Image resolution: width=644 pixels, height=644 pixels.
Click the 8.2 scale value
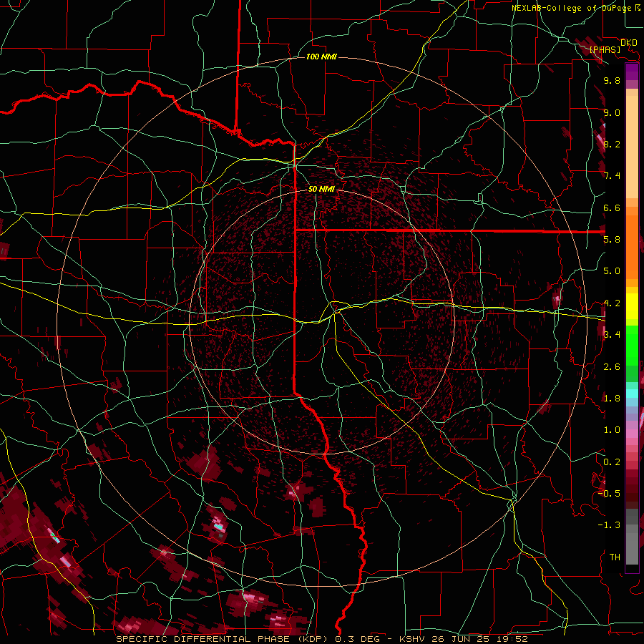612,144
